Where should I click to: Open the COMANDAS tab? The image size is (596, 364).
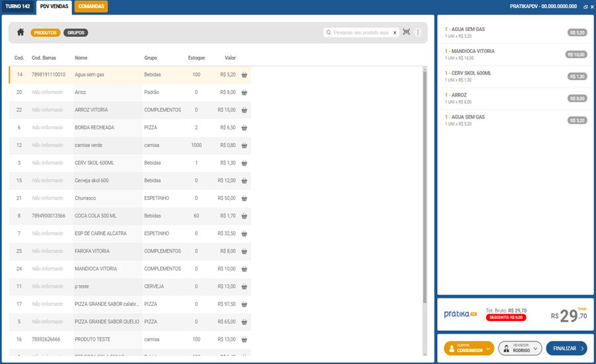coord(91,7)
